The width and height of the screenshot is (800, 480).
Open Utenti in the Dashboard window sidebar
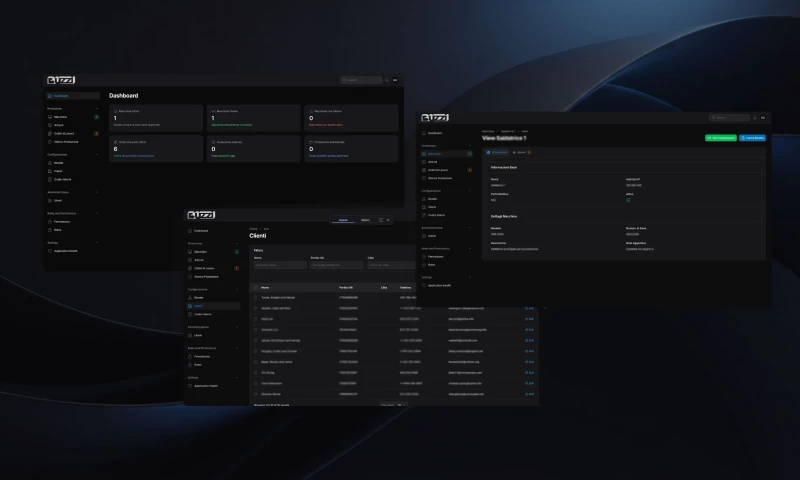[73, 200]
